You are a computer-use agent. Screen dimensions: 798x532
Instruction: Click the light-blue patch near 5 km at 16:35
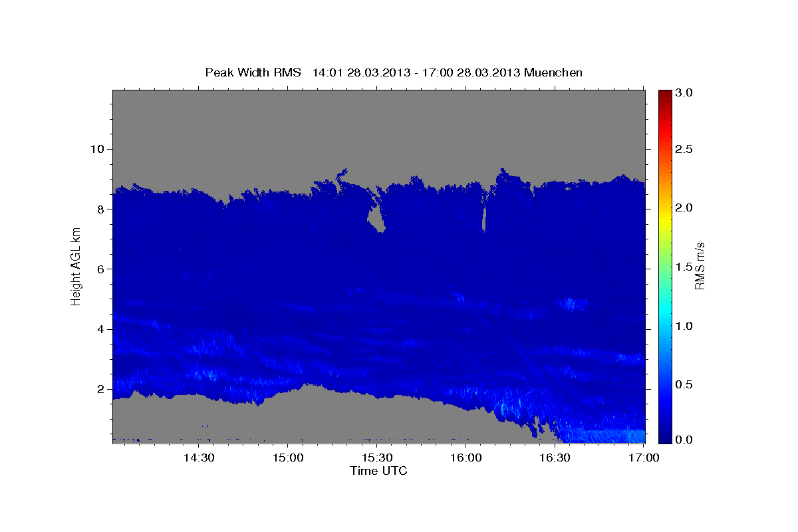point(573,305)
